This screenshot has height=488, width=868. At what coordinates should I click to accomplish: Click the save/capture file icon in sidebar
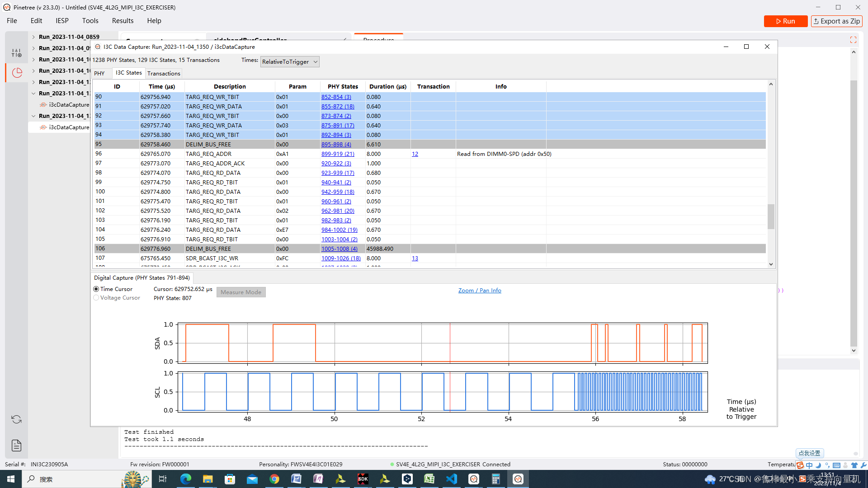pyautogui.click(x=16, y=445)
